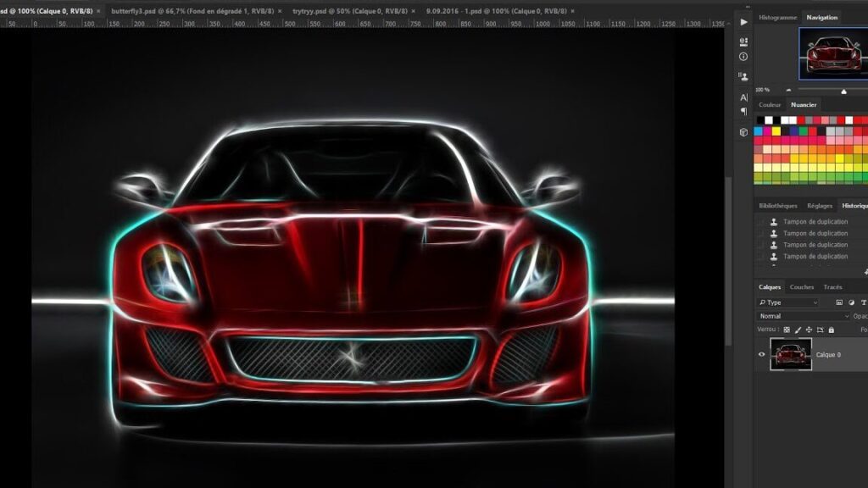Switch to the Nuancier tab
This screenshot has width=868, height=488.
tap(804, 104)
